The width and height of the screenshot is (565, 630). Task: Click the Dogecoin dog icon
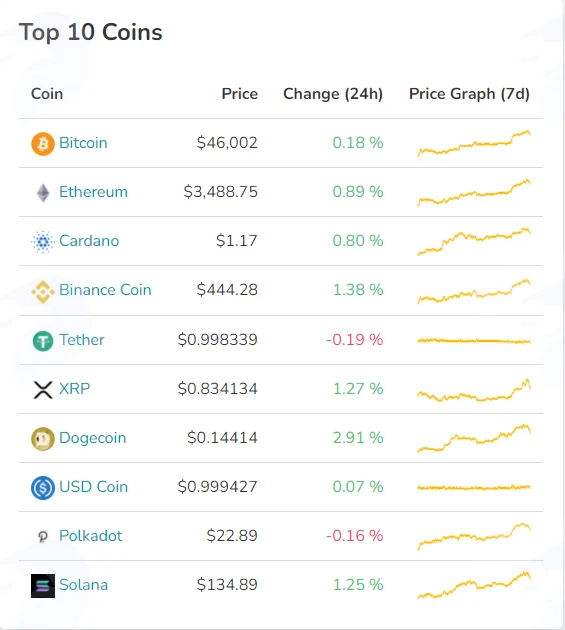point(43,439)
